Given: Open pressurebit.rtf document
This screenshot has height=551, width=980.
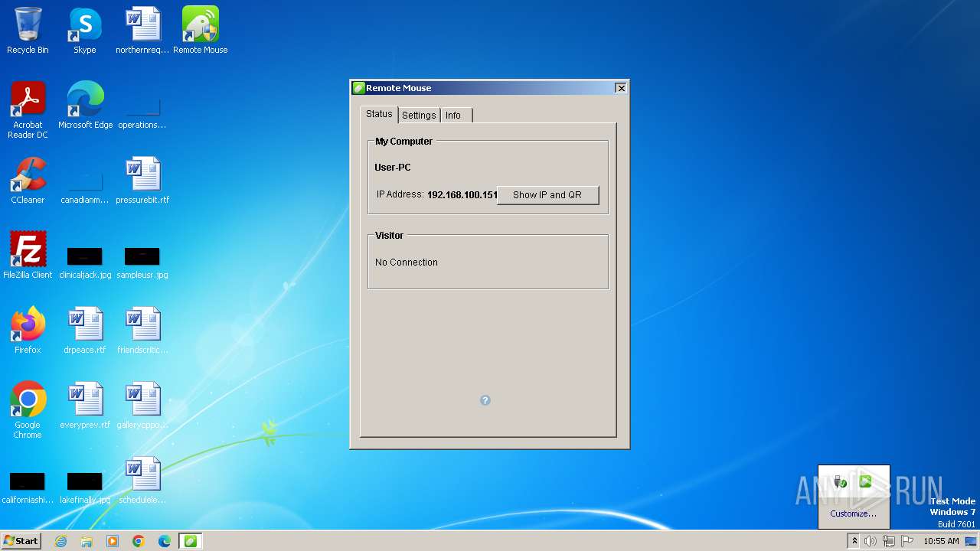Looking at the screenshot, I should tap(142, 181).
